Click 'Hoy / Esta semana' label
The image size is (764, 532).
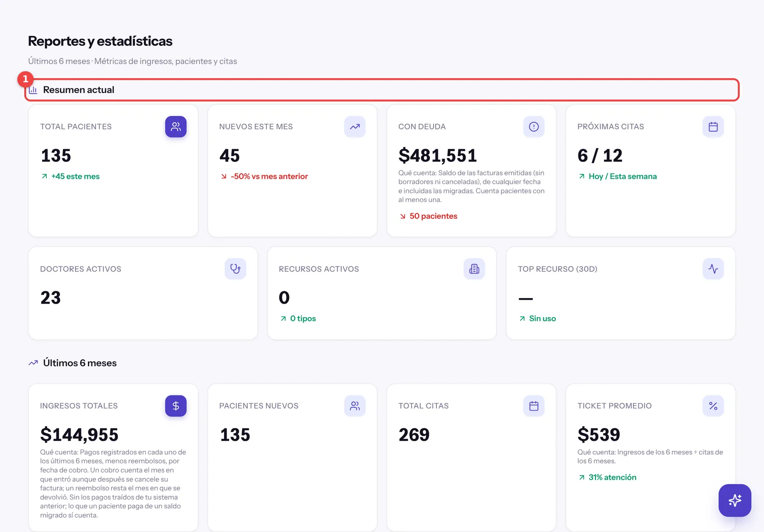pos(623,176)
